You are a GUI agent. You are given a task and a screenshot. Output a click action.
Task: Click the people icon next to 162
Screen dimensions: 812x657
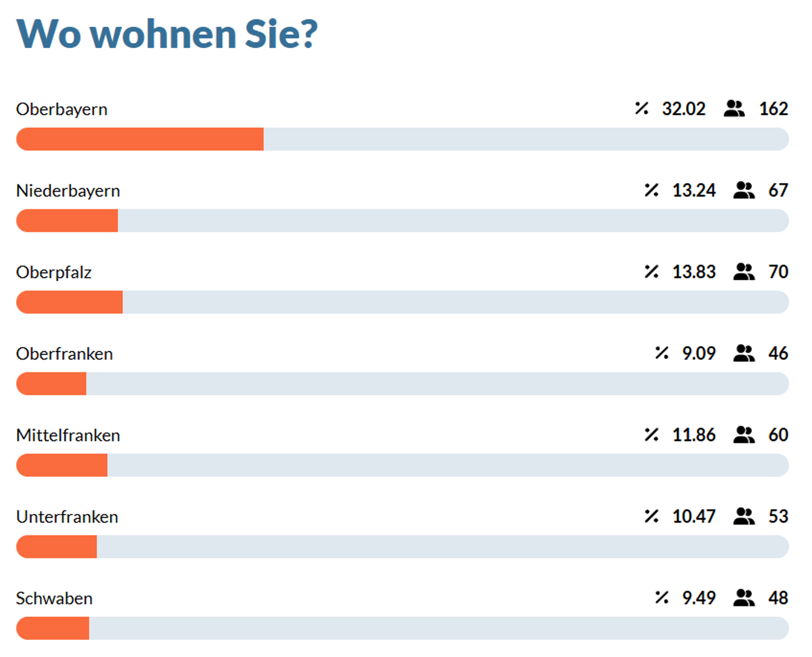[734, 108]
